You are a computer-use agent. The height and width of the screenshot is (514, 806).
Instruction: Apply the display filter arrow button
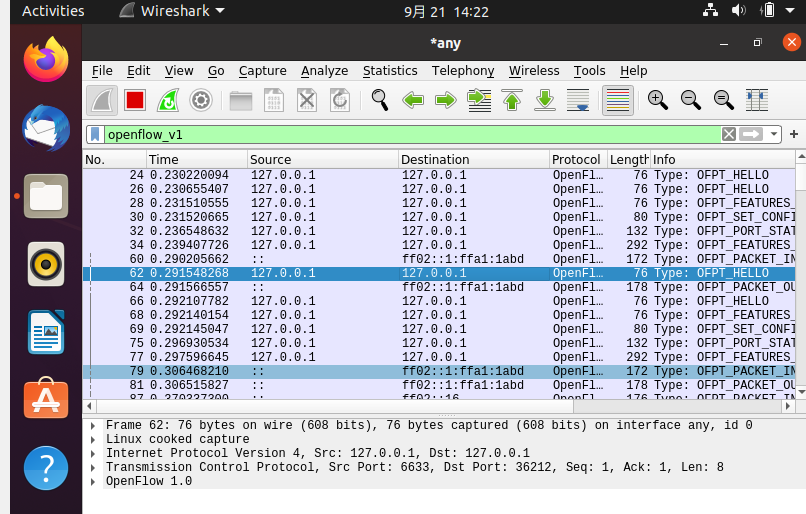pyautogui.click(x=751, y=135)
